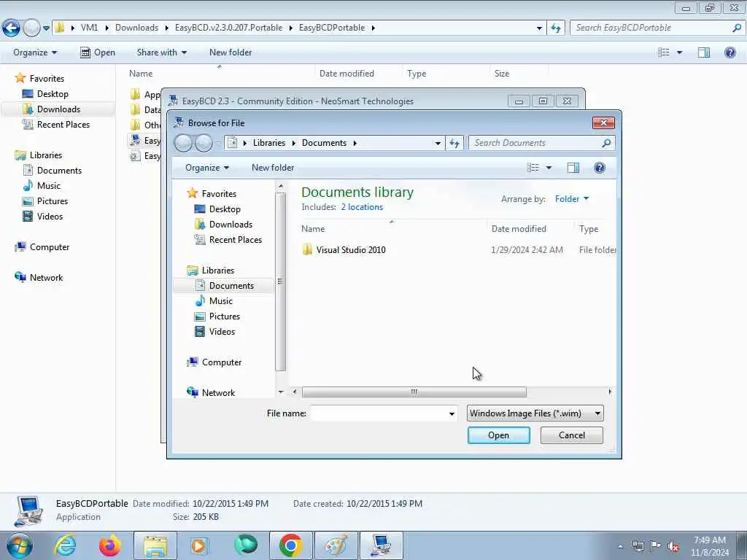The image size is (747, 560).
Task: Refresh the Documents location in dialog
Action: tap(454, 143)
